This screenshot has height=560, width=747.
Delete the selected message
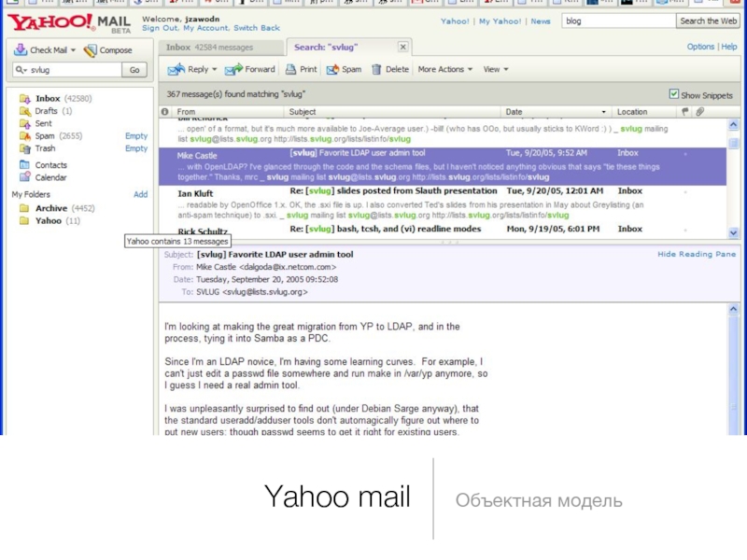coord(390,69)
